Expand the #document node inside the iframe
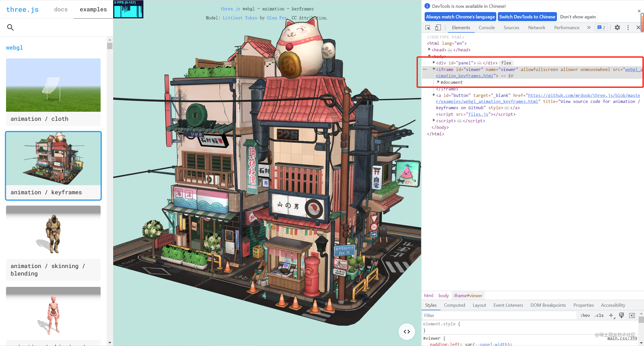The image size is (644, 346). coord(438,82)
